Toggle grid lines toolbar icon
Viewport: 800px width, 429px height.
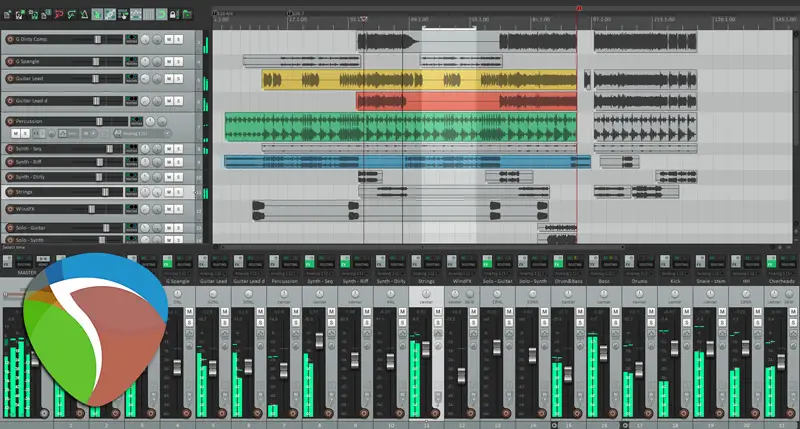(x=148, y=14)
